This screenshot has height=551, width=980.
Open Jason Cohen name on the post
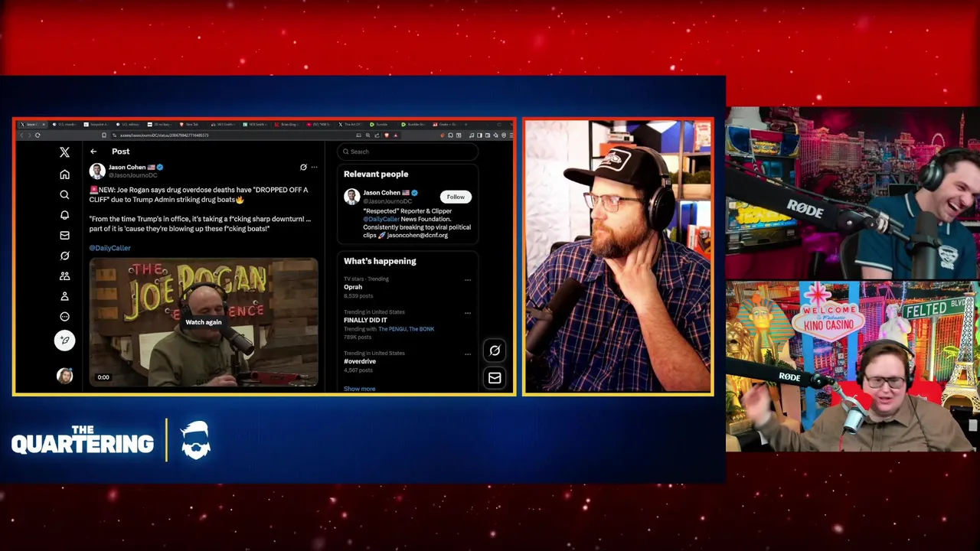[127, 167]
